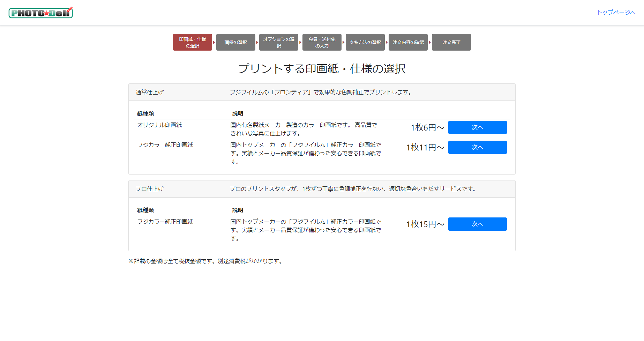Click the arrow icon before 注文完了
This screenshot has height=341, width=644.
[x=430, y=42]
